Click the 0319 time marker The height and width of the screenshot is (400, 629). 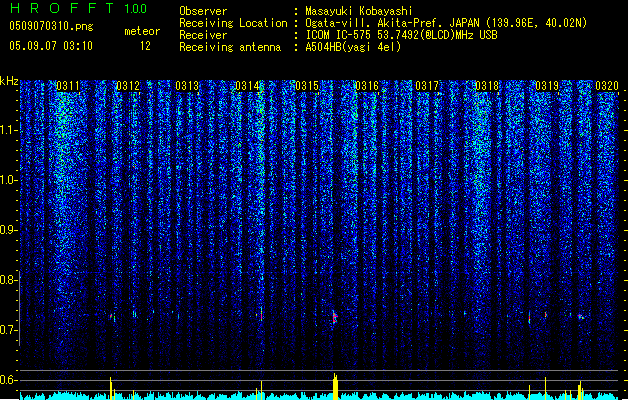click(x=547, y=86)
